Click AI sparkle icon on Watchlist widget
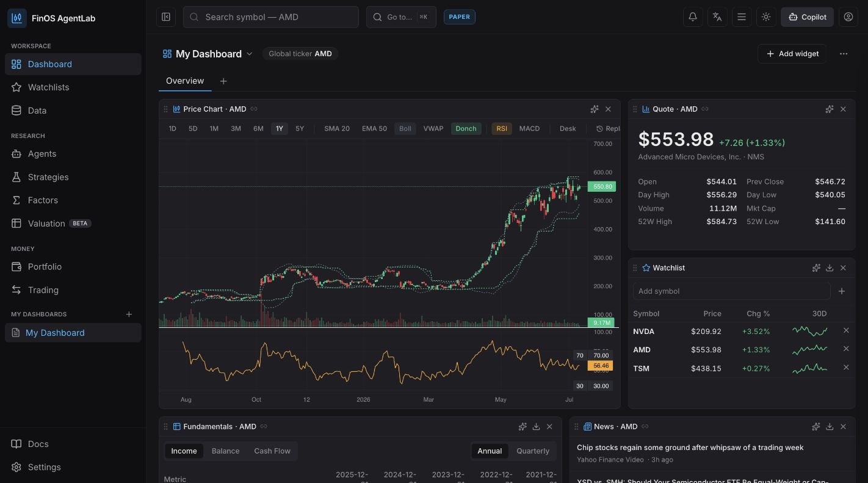This screenshot has width=868, height=483. point(816,268)
